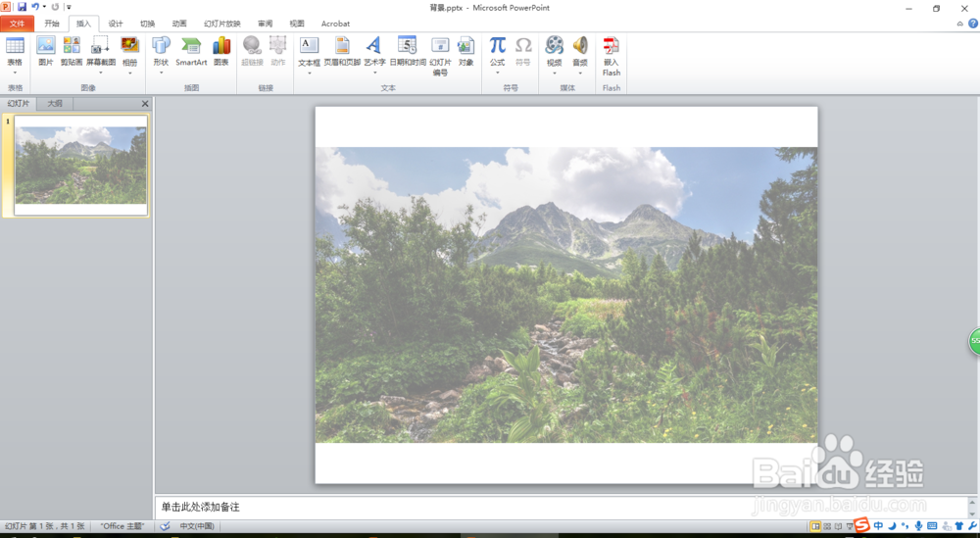Screen dimensions: 980x538
Task: Click notes pane scroll down arrow
Action: click(x=972, y=513)
